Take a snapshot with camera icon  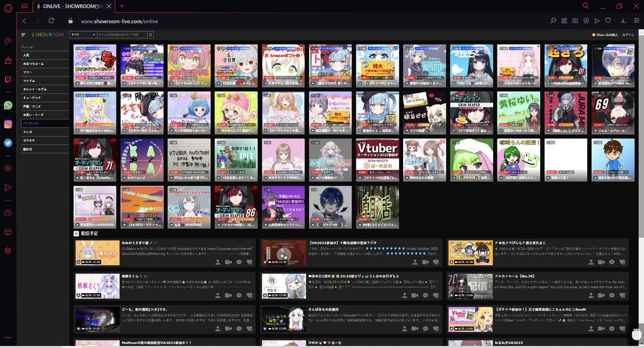point(575,21)
